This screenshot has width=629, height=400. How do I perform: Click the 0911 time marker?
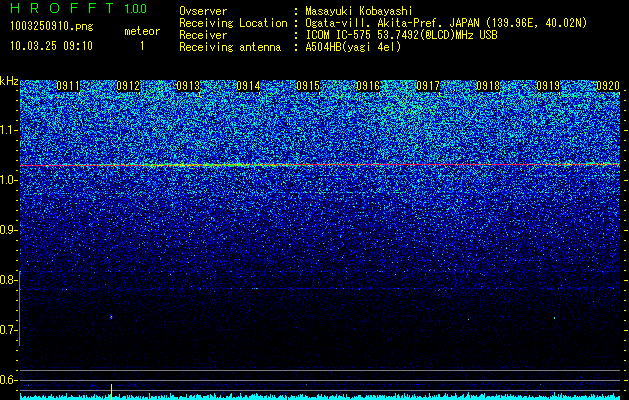tap(68, 86)
